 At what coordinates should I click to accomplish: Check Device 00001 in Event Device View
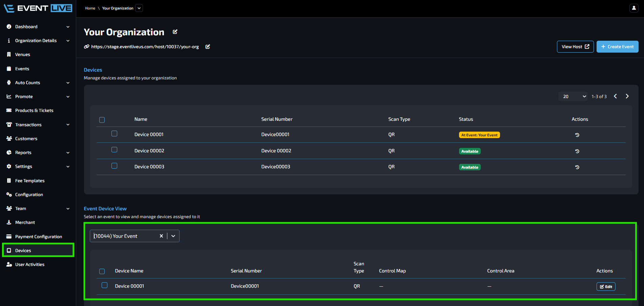[x=105, y=285]
